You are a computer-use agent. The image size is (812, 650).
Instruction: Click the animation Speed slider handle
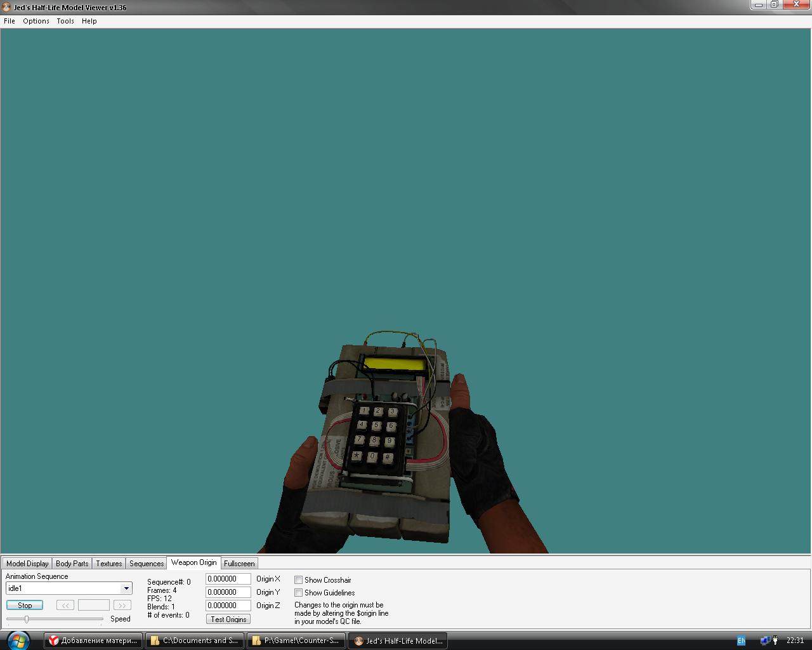tap(27, 619)
